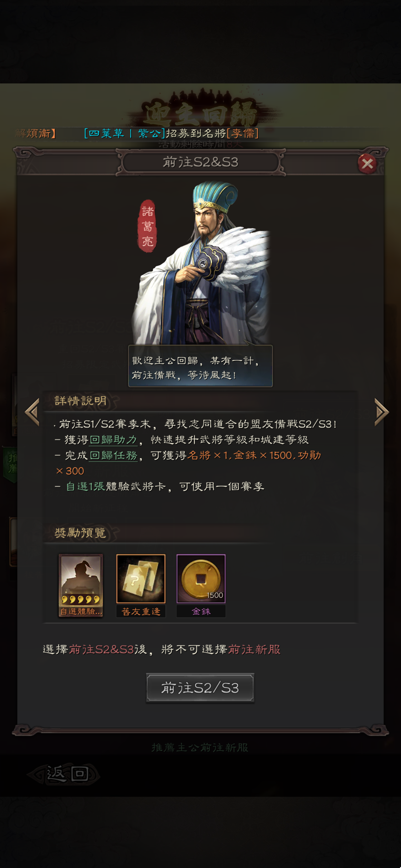The height and width of the screenshot is (868, 401).
Task: Tap the 李儒 name in announcement ticker
Action: point(242,133)
